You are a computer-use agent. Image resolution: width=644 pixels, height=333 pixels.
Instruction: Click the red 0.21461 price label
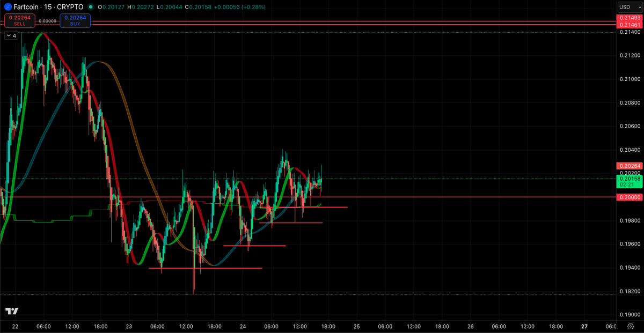click(x=630, y=25)
